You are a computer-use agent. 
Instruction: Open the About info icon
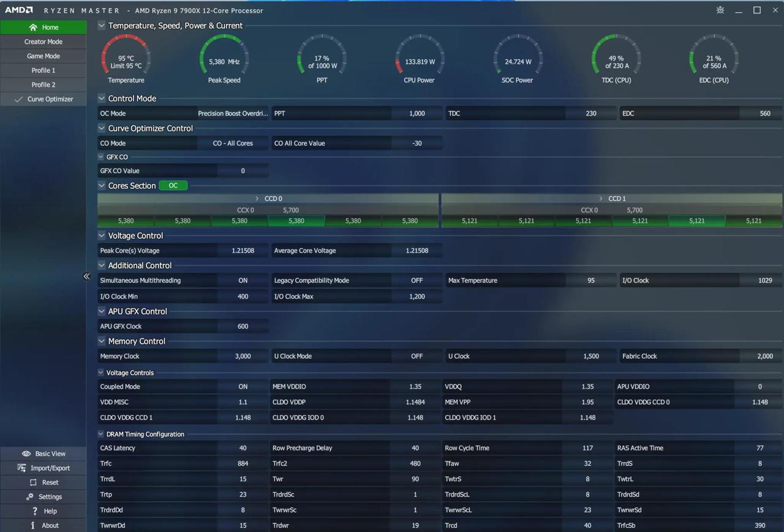[32, 525]
